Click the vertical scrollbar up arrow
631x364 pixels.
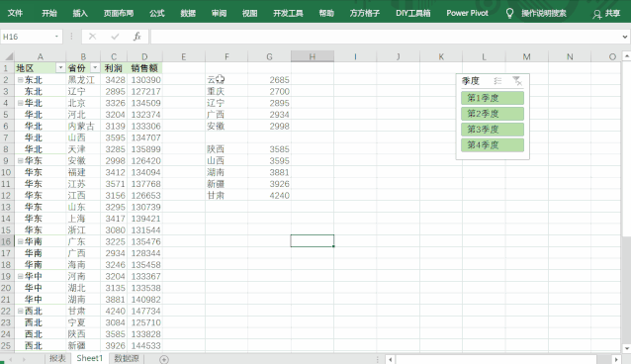point(627,56)
